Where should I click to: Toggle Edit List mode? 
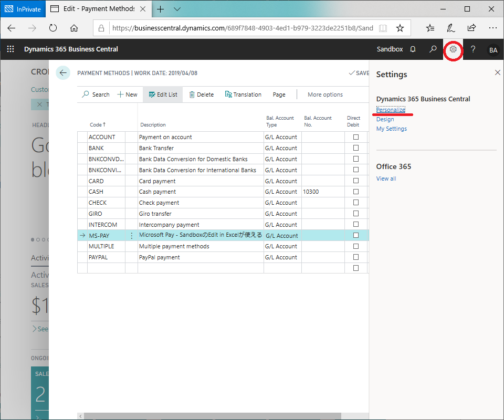(x=163, y=94)
